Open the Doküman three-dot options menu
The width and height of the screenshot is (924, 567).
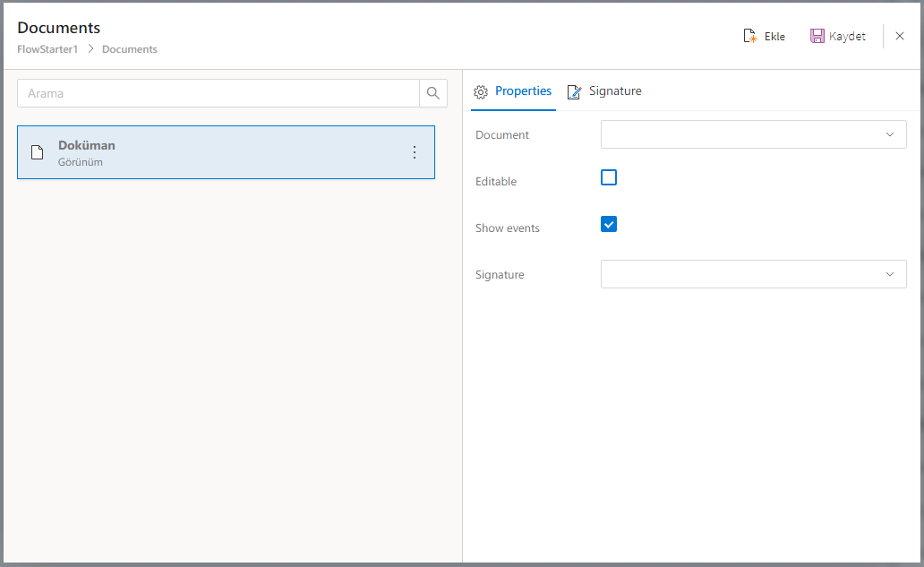[x=414, y=152]
